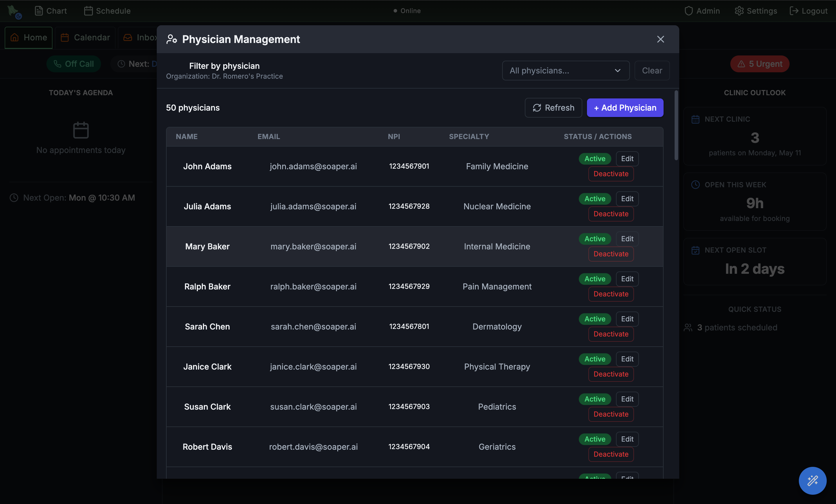The height and width of the screenshot is (504, 836).
Task: Click Active badge for John Adams
Action: pyautogui.click(x=595, y=159)
